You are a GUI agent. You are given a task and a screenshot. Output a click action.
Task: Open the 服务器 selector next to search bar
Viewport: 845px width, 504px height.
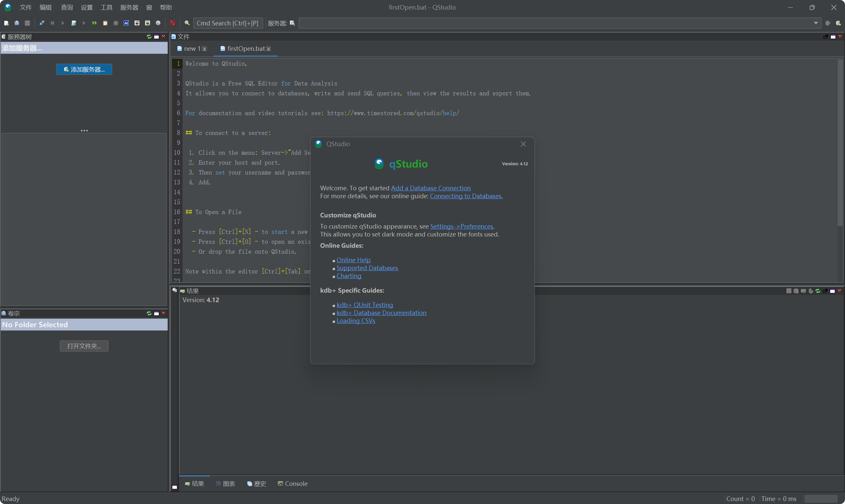coord(292,23)
